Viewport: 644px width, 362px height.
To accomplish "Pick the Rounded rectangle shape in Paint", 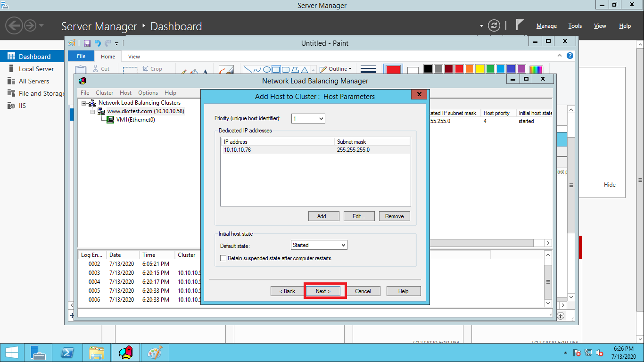I will pos(286,69).
